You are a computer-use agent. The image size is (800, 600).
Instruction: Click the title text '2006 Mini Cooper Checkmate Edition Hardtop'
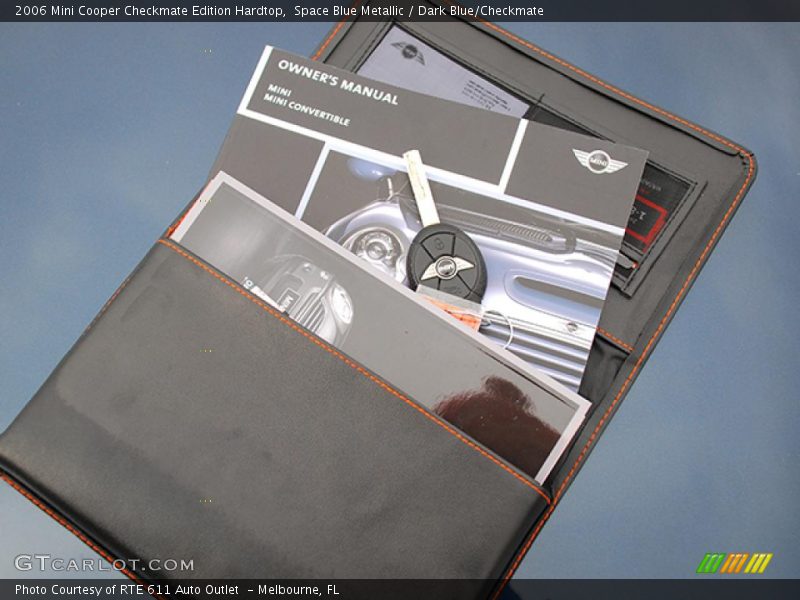pos(150,11)
